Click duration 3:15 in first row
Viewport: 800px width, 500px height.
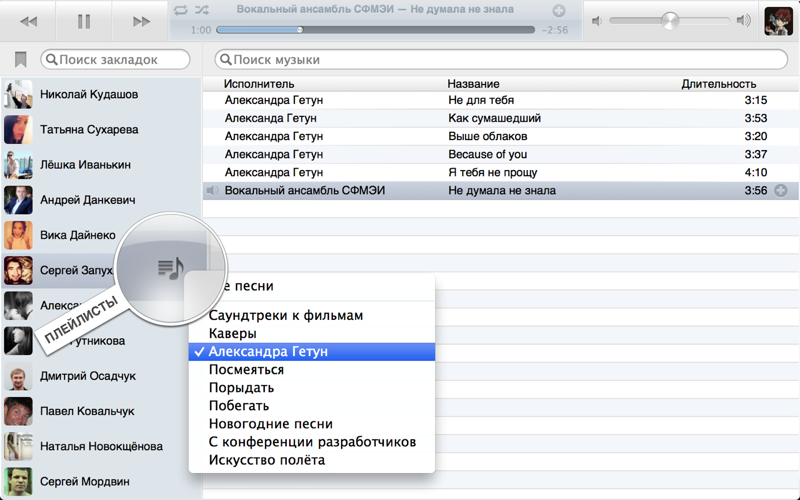(x=756, y=100)
